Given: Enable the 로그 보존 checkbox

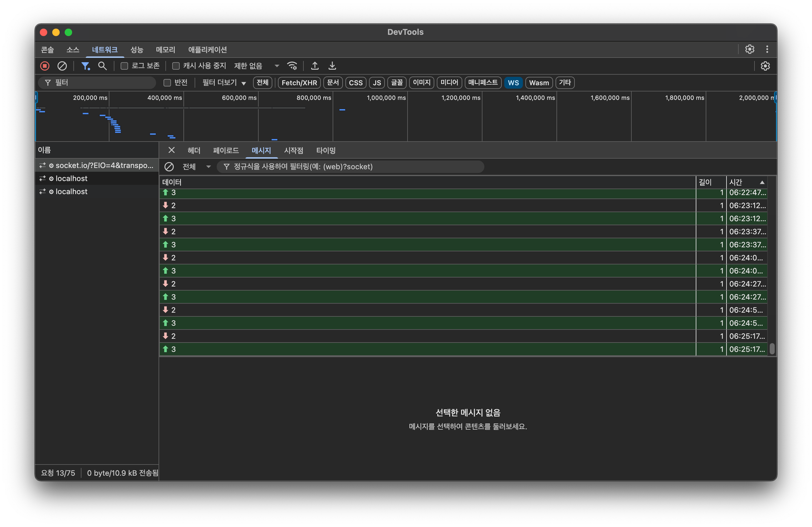Looking at the screenshot, I should coord(125,66).
